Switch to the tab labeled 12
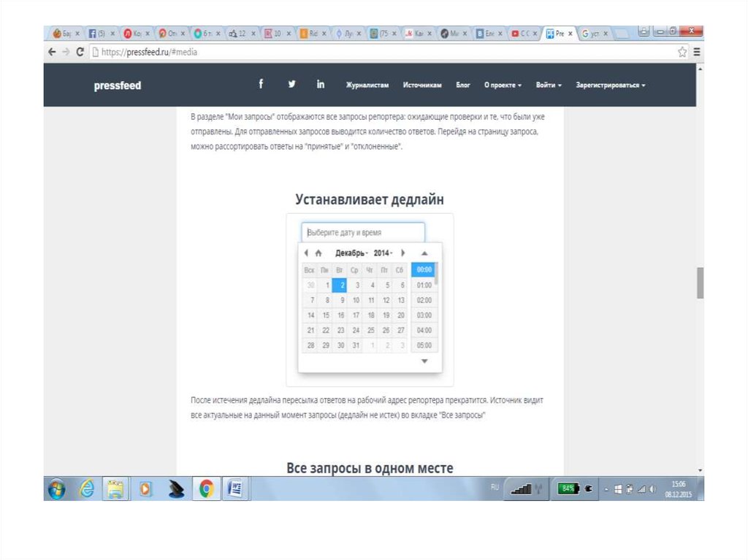748x560 pixels. point(243,34)
